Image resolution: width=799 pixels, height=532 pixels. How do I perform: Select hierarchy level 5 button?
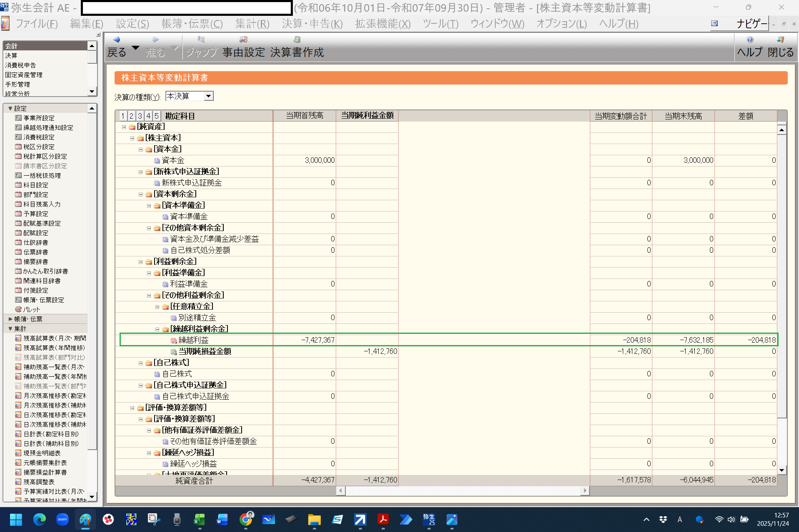157,116
